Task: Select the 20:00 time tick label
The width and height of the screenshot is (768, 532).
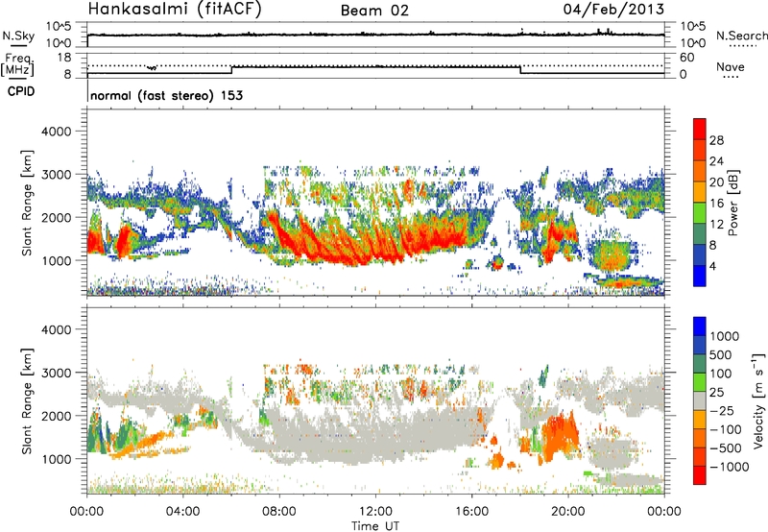Action: tap(567, 512)
